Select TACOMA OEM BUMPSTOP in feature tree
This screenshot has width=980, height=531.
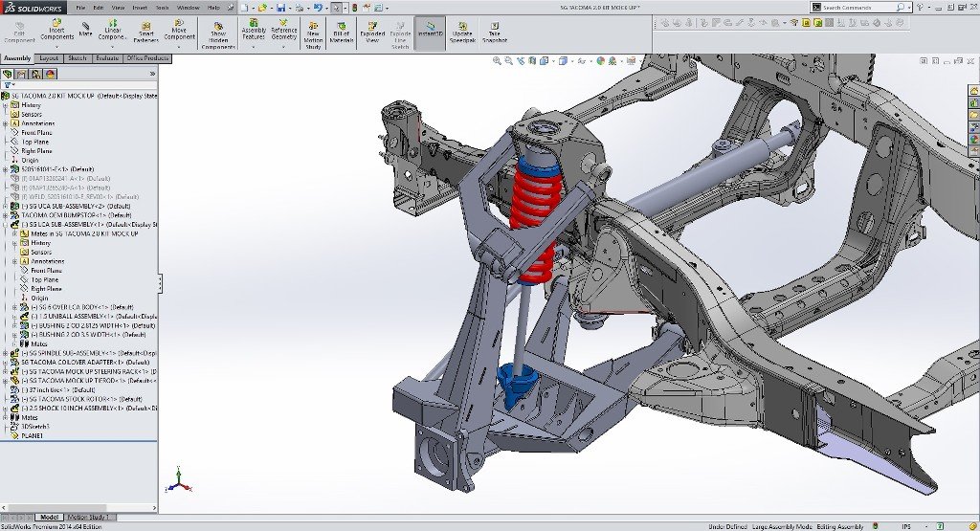[x=77, y=215]
